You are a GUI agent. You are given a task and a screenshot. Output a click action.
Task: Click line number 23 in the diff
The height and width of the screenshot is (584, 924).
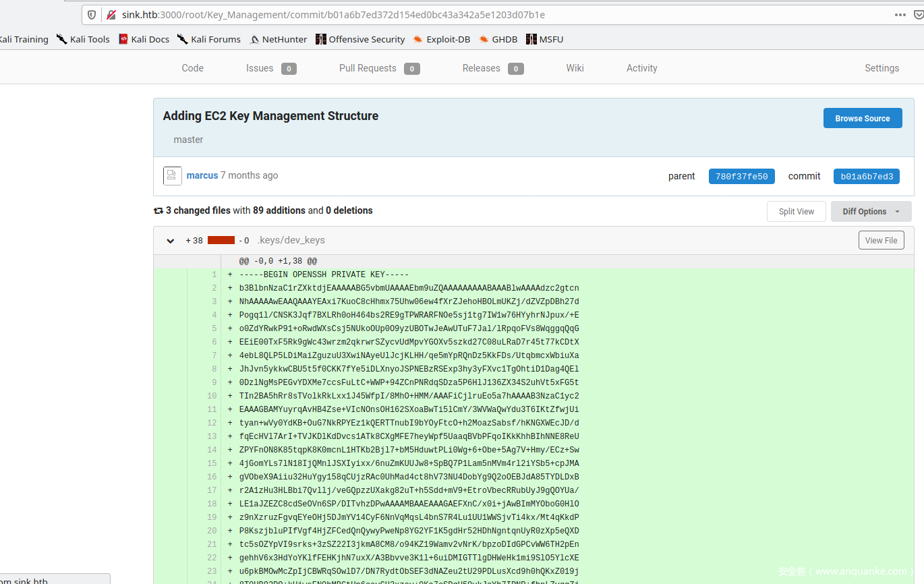(x=212, y=571)
